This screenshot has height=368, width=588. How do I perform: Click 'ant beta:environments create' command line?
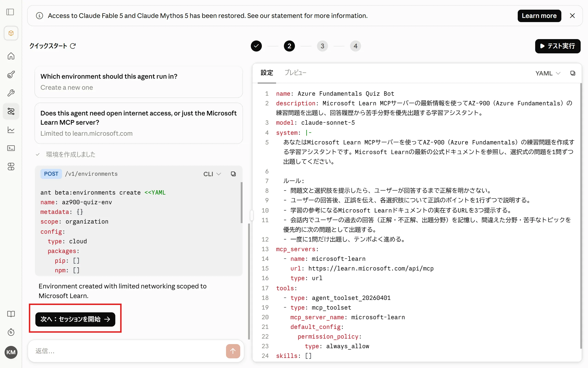[x=103, y=193]
